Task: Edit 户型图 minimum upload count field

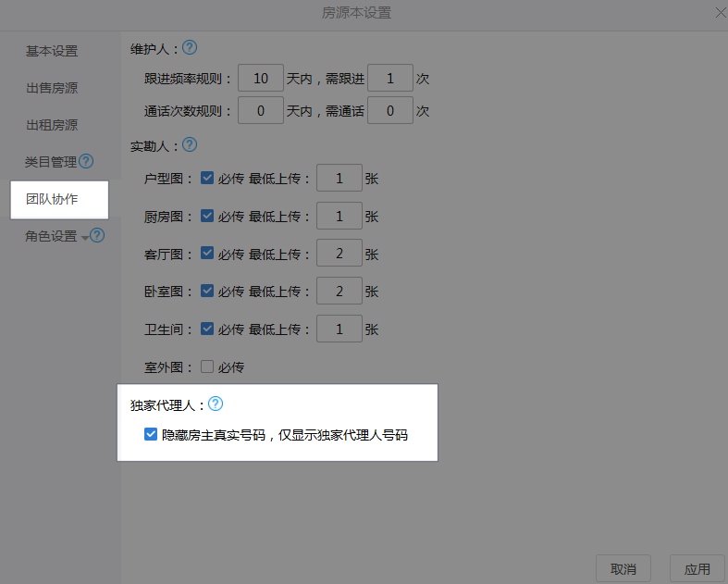Action: click(x=339, y=178)
